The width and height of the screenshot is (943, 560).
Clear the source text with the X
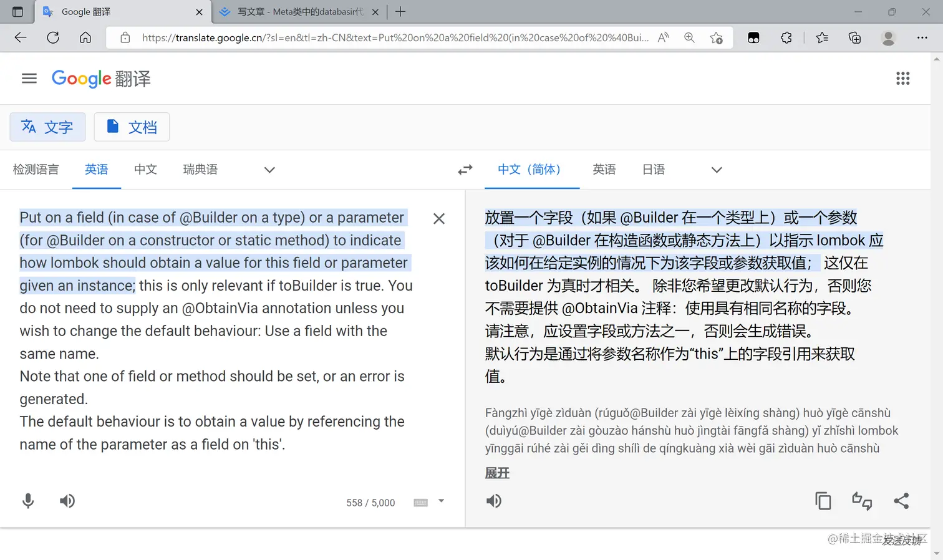point(439,219)
